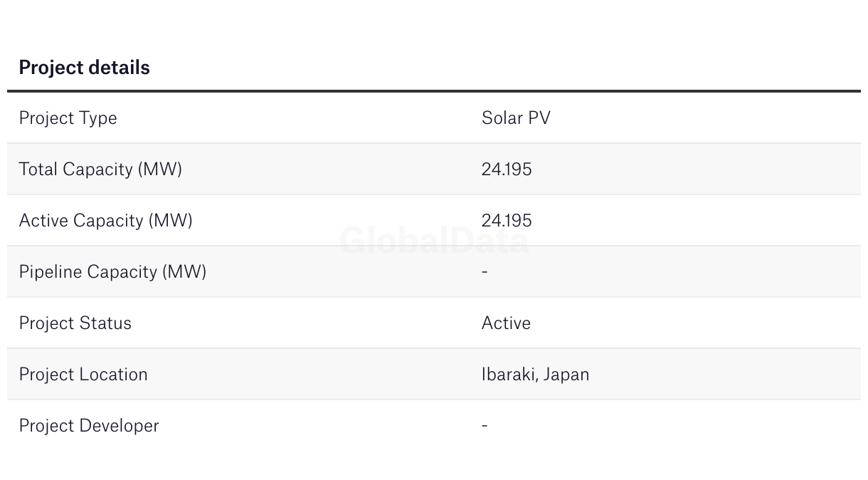
Task: Select the Project Developer label
Action: [89, 426]
